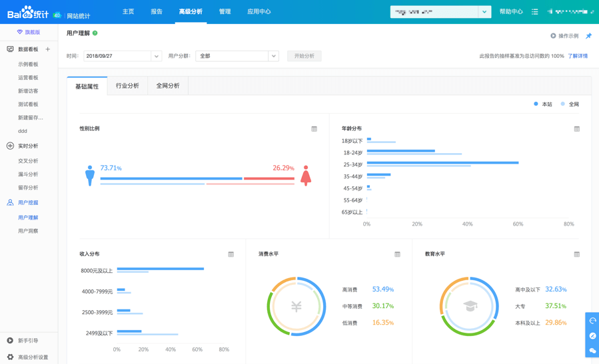Viewport: 599px width, 364px height.
Task: Open 高级分析 in top navigation
Action: point(191,11)
